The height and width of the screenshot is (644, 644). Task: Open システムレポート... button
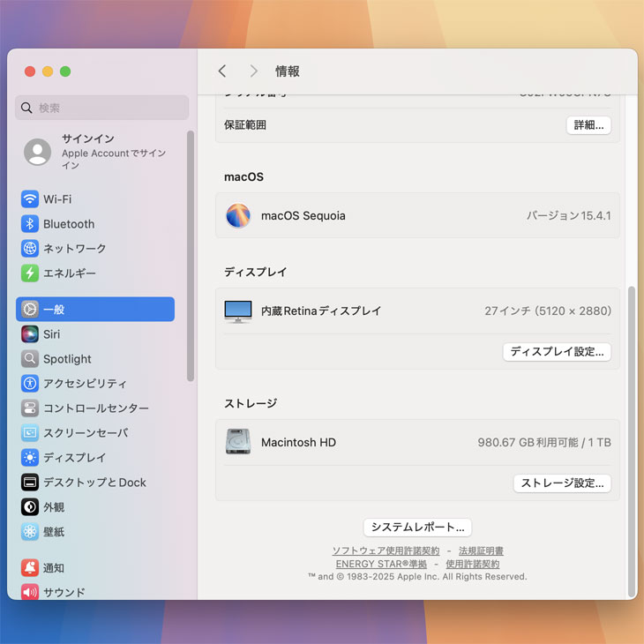tap(417, 528)
